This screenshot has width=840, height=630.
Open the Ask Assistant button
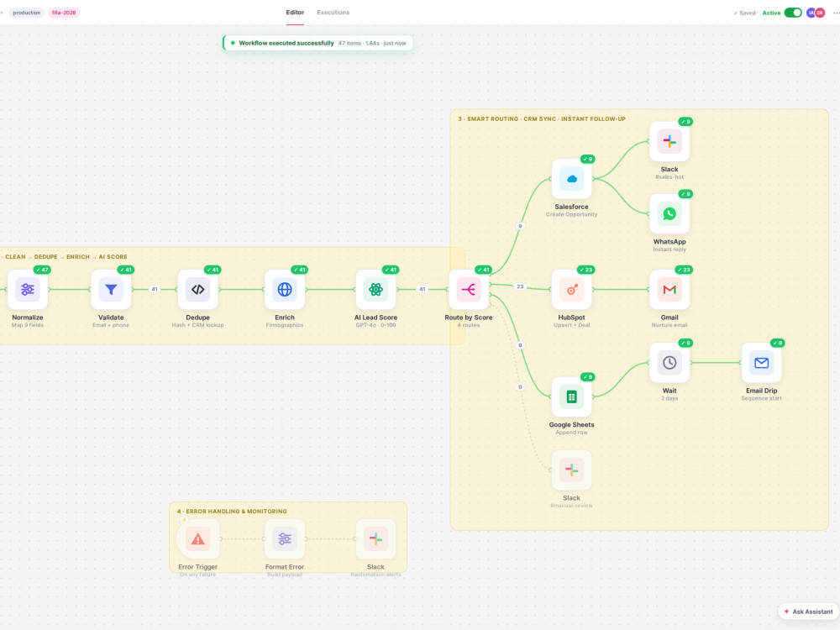click(x=808, y=612)
